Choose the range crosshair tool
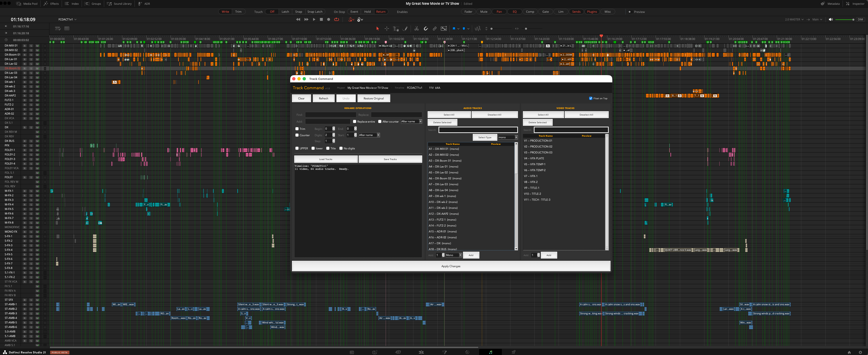Viewport: 868px width, 355px height. 387,29
